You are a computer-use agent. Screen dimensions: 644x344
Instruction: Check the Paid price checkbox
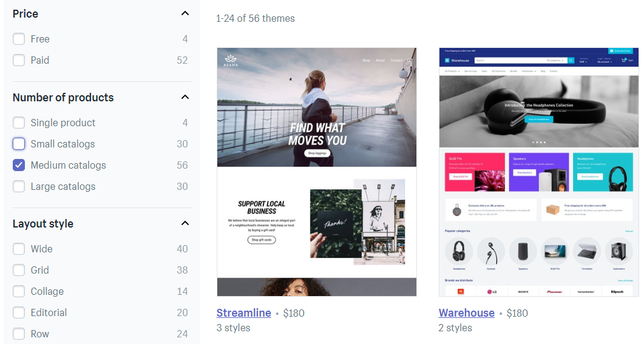[19, 60]
